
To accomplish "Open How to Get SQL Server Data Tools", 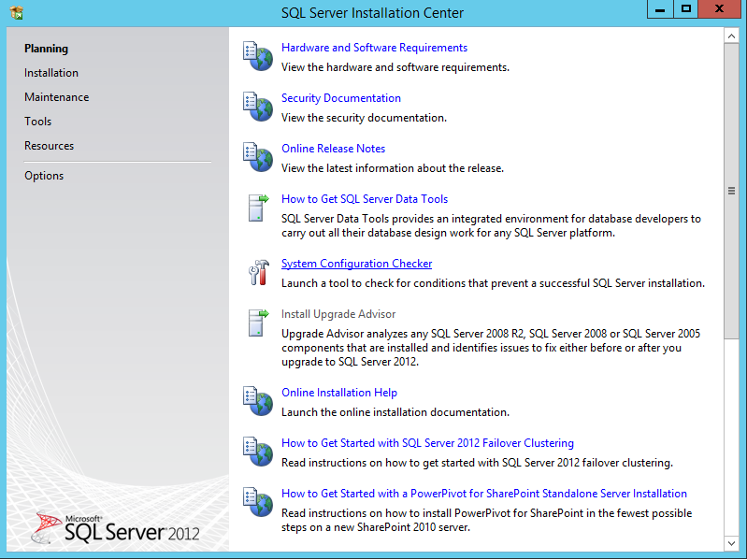I will pyautogui.click(x=365, y=199).
